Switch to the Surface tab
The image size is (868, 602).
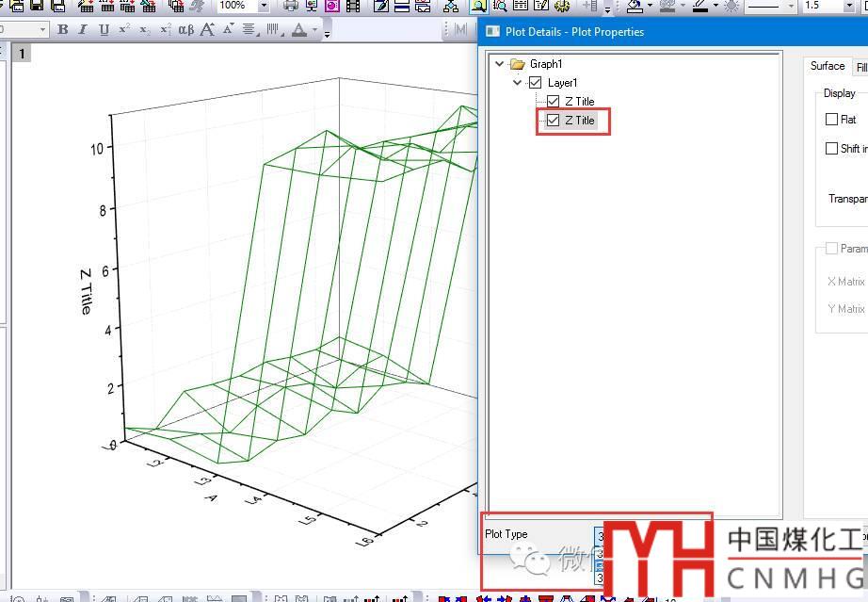pyautogui.click(x=828, y=66)
